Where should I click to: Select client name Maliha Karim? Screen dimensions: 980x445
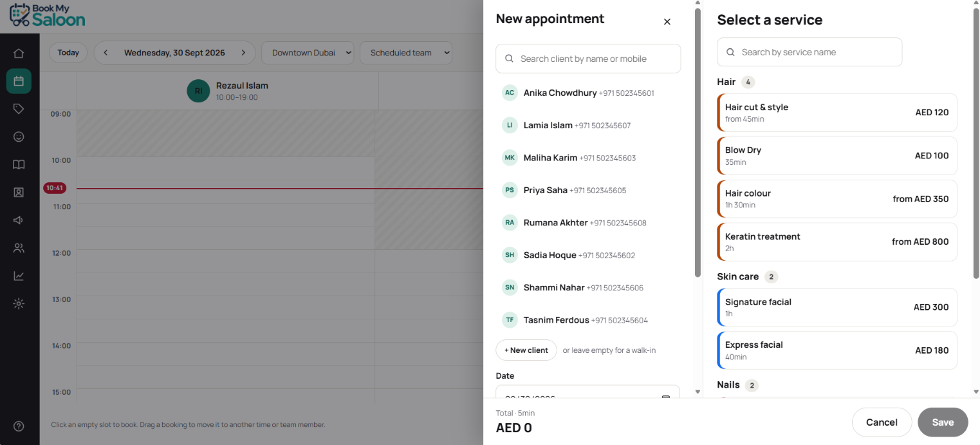tap(550, 158)
